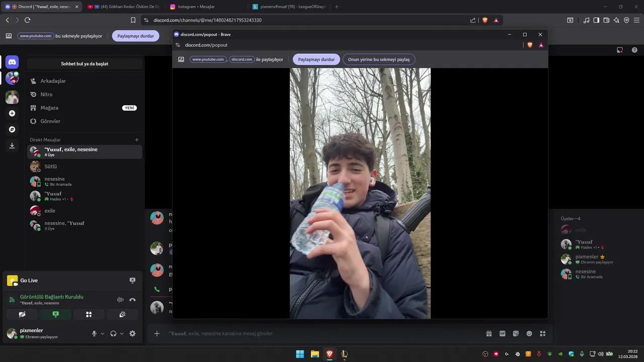Click the Sohbet bul ya da başlat search box
Image resolution: width=644 pixels, height=362 pixels.
pos(85,64)
